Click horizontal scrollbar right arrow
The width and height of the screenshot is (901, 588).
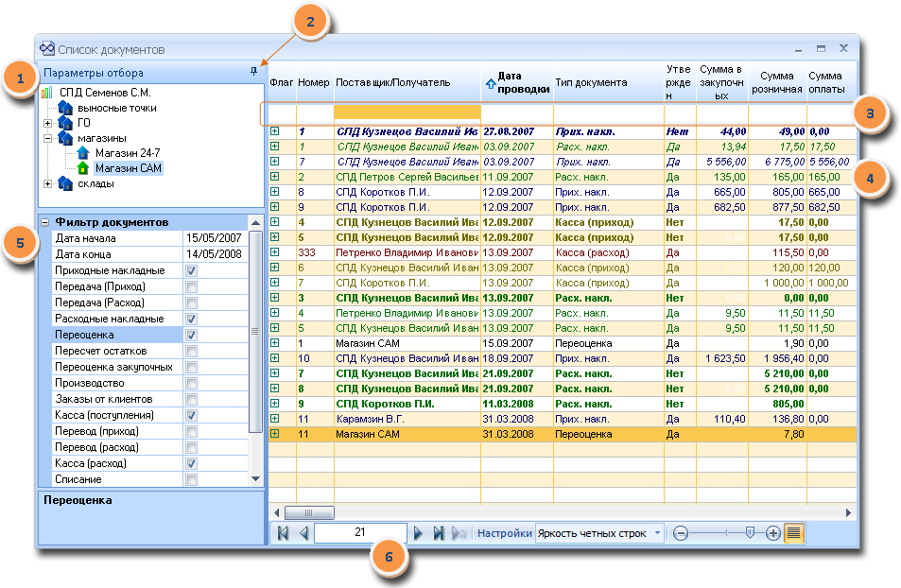849,512
